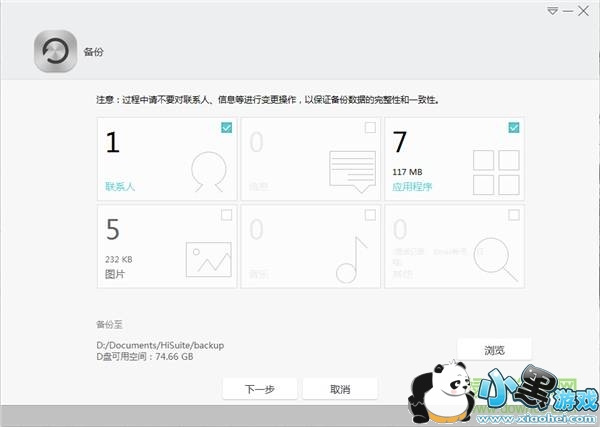Click the 图片 label
The image size is (600, 427).
(115, 274)
